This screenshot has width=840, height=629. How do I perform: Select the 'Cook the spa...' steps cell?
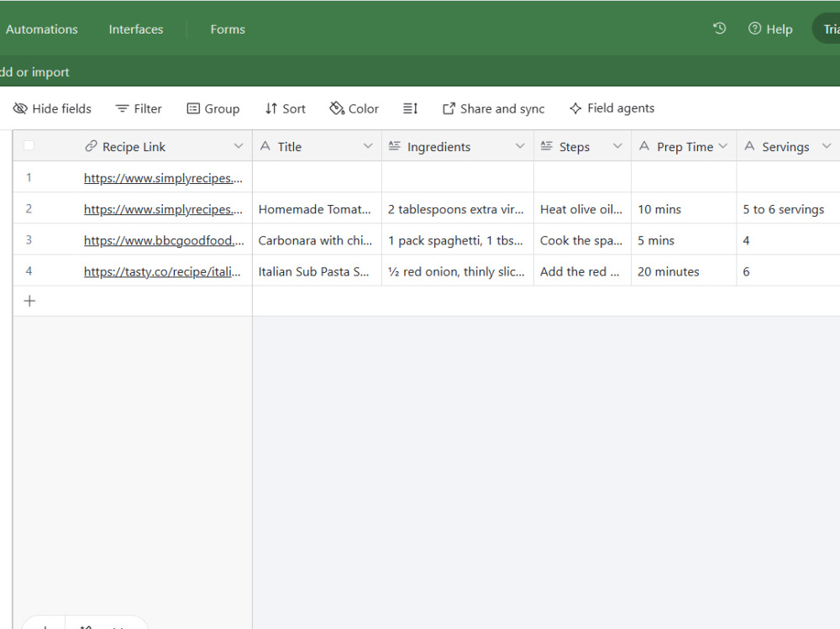click(582, 240)
